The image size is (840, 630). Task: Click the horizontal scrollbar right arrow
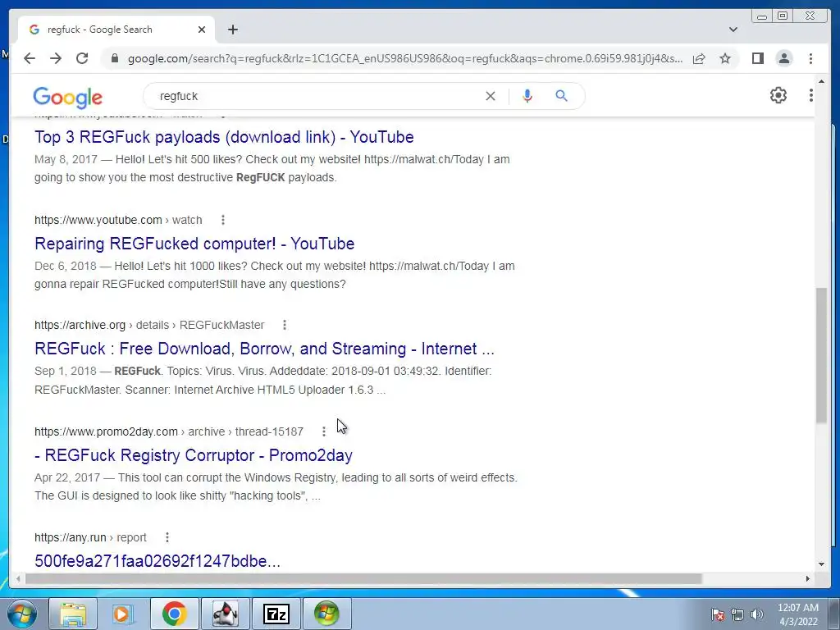point(808,578)
